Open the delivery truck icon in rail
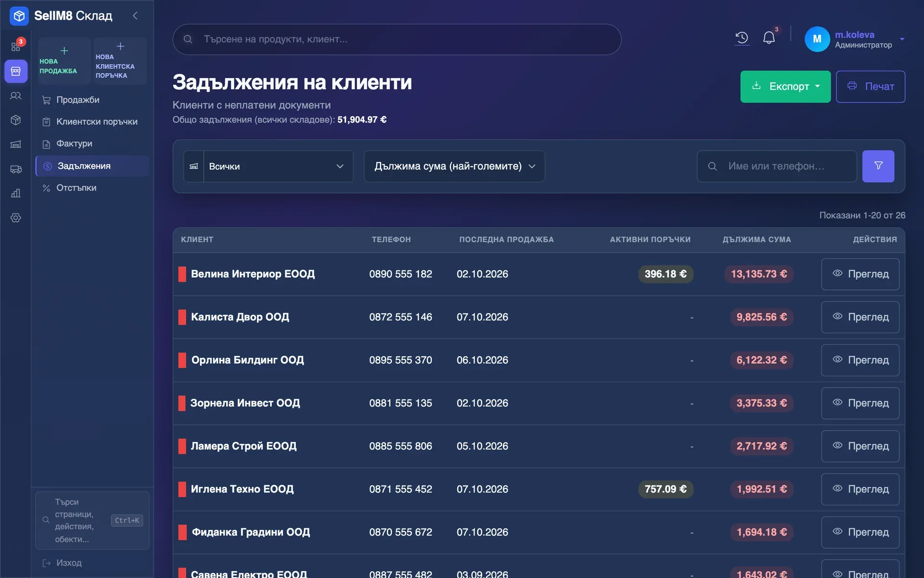The height and width of the screenshot is (578, 924). (x=16, y=169)
